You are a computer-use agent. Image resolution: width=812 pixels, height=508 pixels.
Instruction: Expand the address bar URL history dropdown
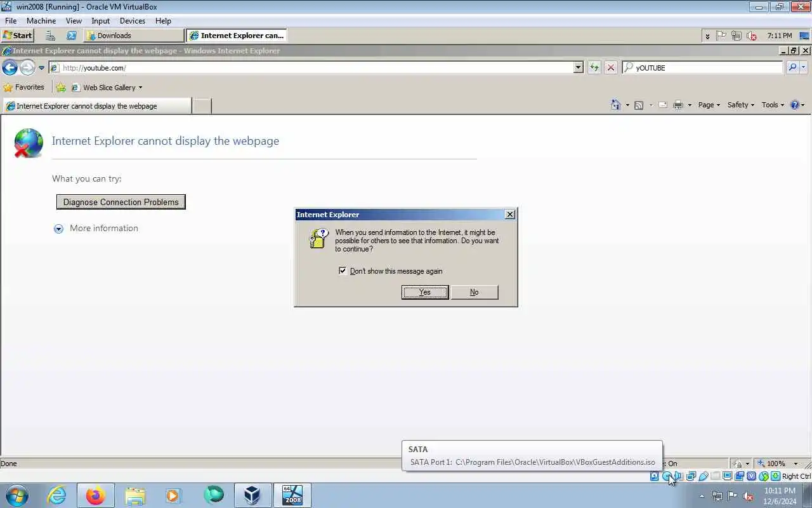coord(578,67)
